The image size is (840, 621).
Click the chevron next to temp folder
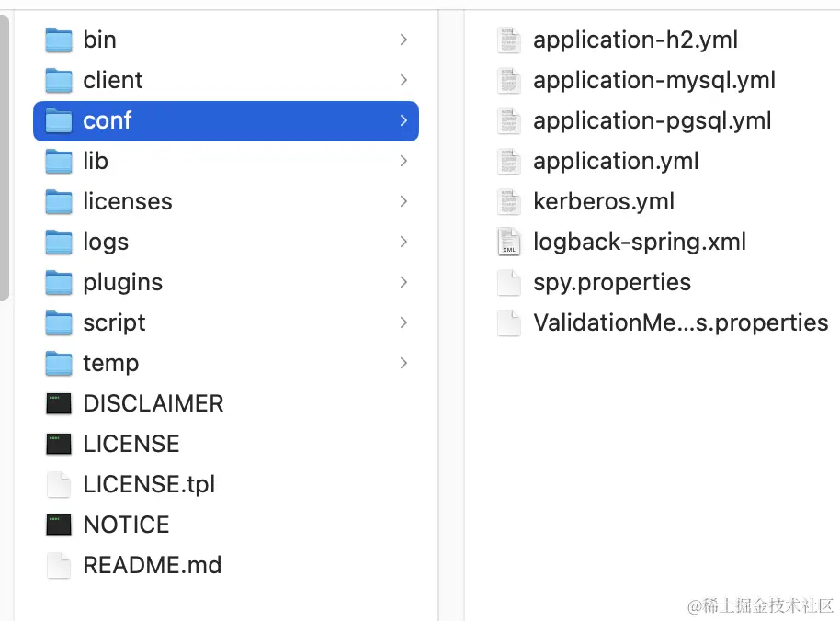tap(403, 363)
